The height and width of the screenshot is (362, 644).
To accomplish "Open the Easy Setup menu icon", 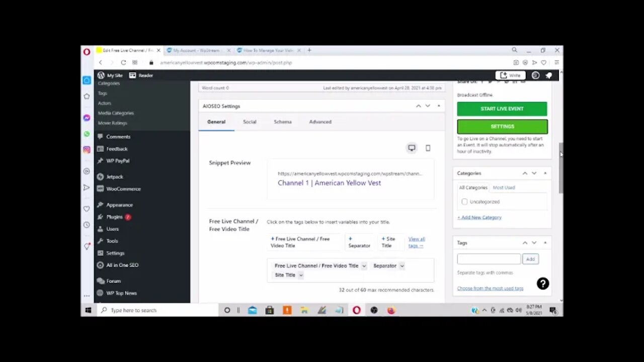I will click(x=556, y=63).
